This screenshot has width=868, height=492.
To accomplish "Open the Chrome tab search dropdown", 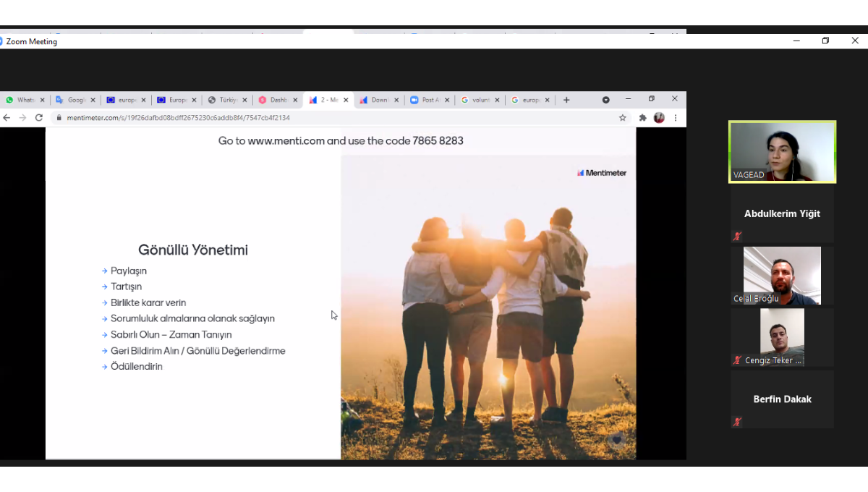I will (x=606, y=100).
